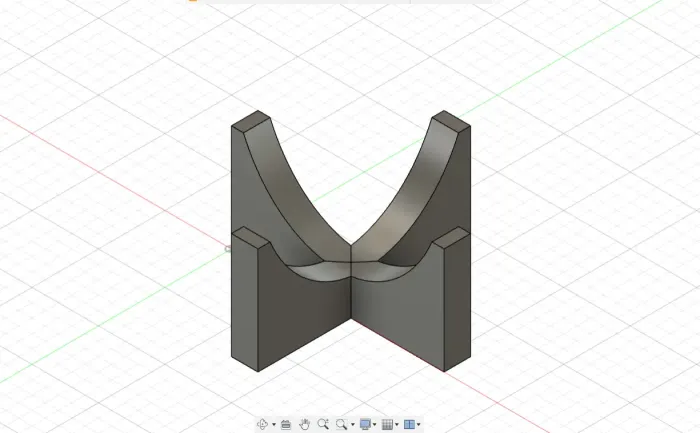Select top face of the front-left short post
The width and height of the screenshot is (700, 433).
[249, 237]
